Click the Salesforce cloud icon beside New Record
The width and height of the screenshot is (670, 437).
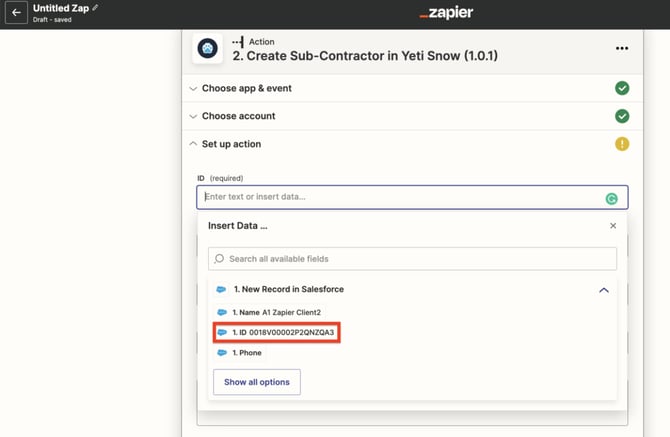point(221,289)
